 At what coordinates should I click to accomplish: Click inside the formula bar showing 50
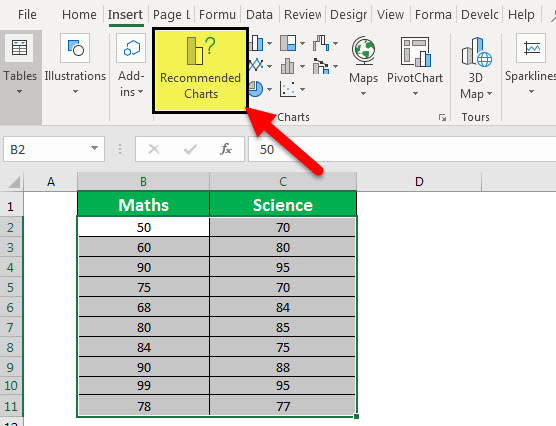click(402, 149)
